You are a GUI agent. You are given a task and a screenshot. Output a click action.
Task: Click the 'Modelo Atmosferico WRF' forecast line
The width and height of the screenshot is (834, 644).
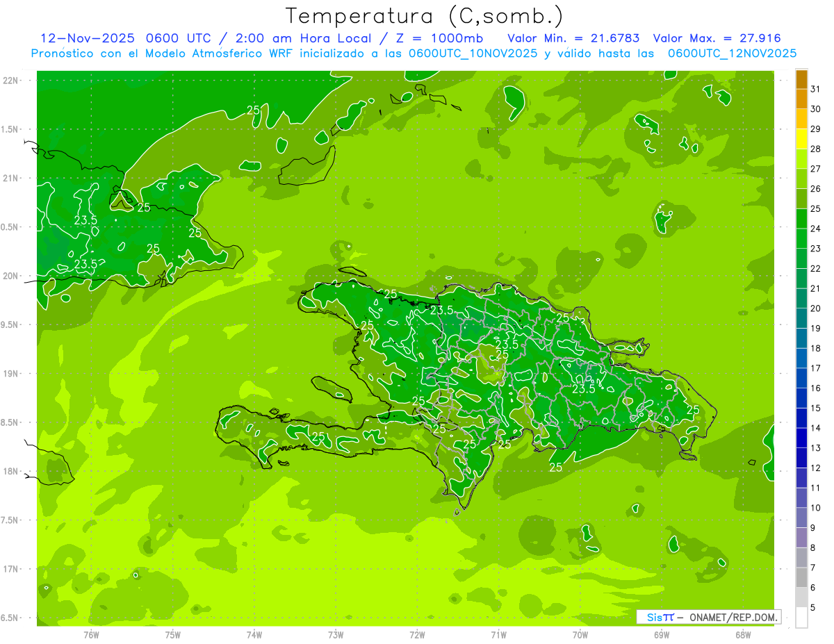[414, 53]
